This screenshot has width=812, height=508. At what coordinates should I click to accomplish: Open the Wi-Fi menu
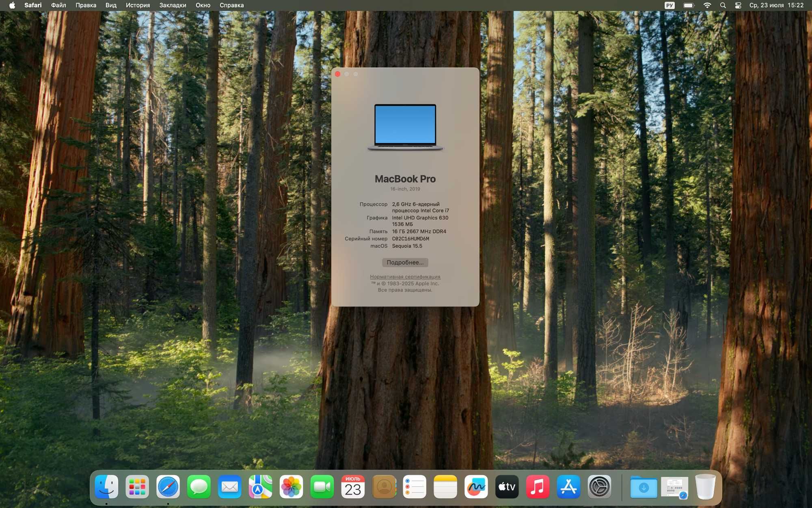point(707,5)
